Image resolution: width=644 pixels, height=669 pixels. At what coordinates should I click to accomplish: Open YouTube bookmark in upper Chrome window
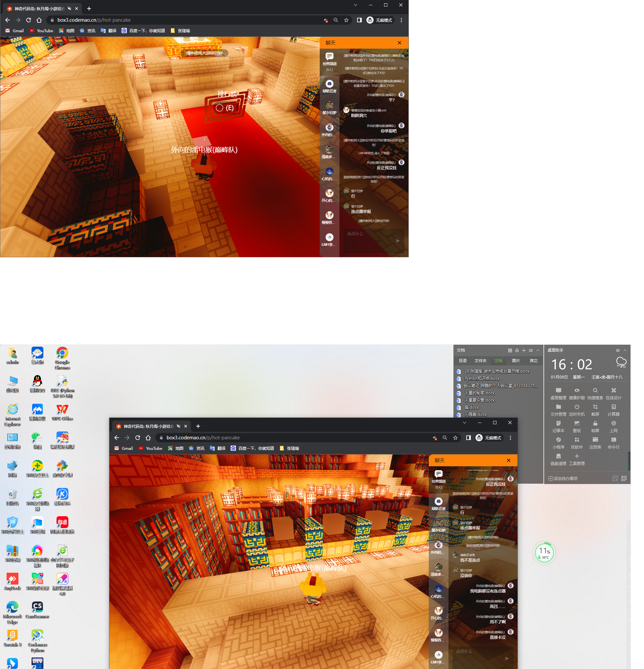click(x=41, y=31)
